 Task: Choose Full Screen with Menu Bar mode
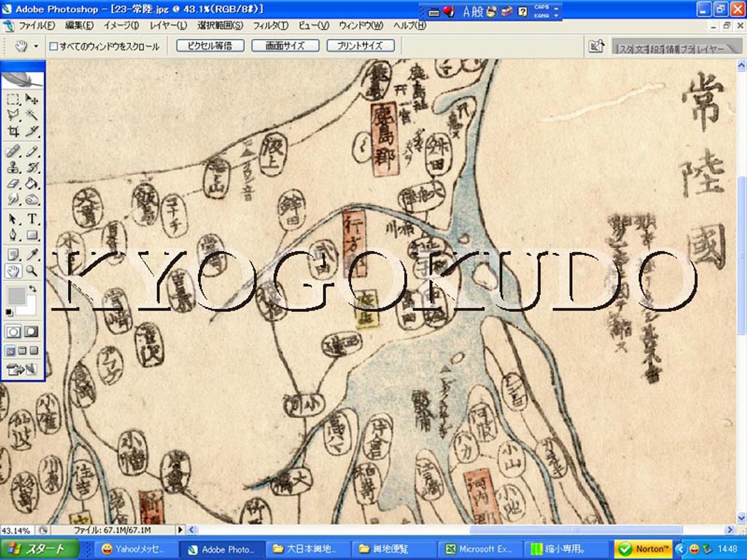[x=22, y=351]
